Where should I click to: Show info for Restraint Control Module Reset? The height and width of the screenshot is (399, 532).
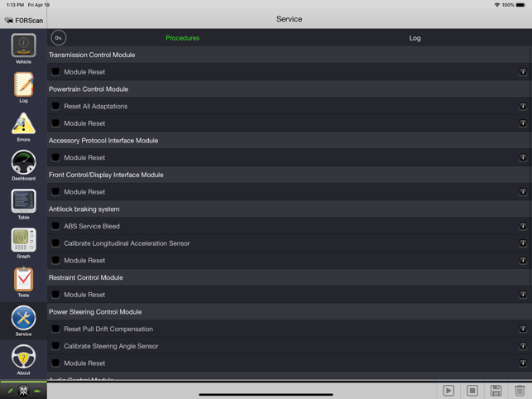[523, 295]
